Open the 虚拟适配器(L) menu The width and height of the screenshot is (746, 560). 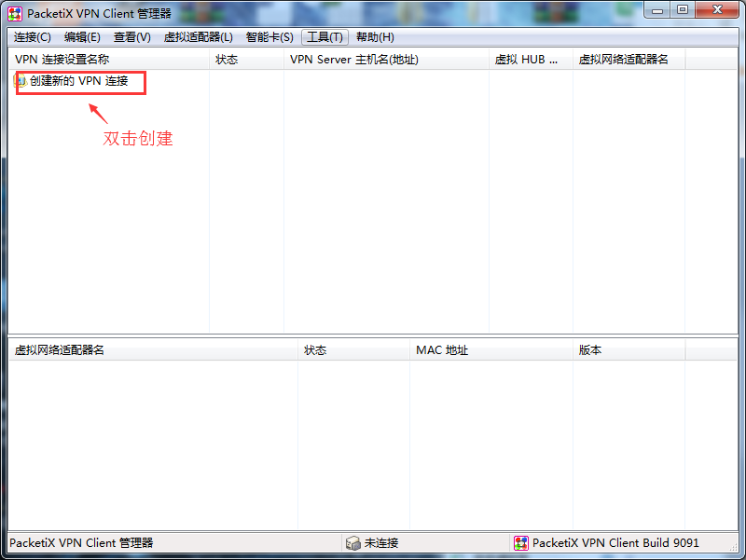(x=199, y=37)
